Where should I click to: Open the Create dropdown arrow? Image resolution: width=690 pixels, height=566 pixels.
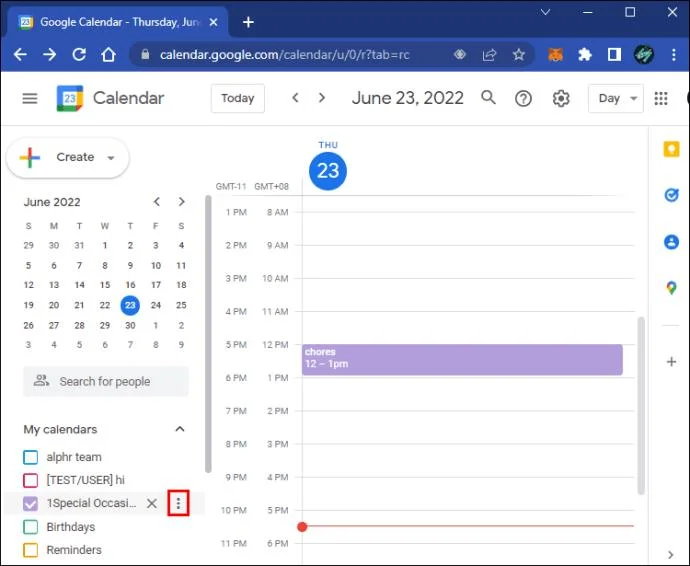click(x=111, y=158)
